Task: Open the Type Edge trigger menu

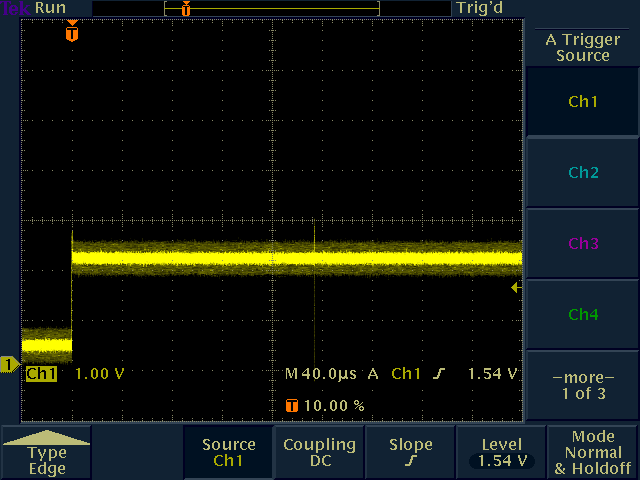Action: [x=47, y=453]
